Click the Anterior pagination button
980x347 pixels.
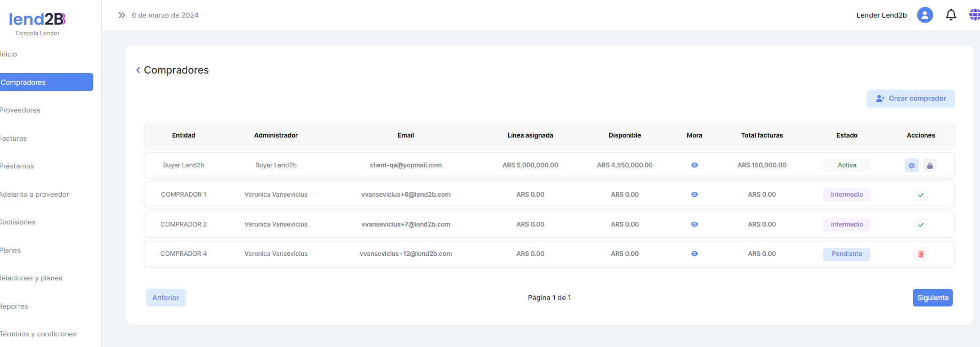point(166,298)
